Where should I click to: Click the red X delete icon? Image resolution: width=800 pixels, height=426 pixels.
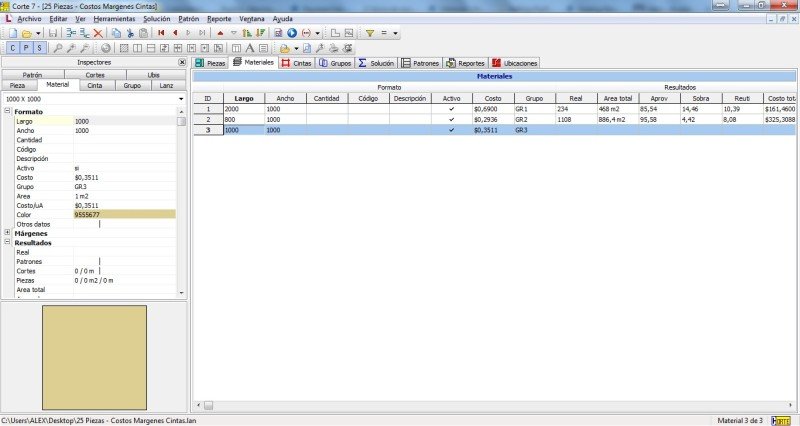(x=98, y=33)
